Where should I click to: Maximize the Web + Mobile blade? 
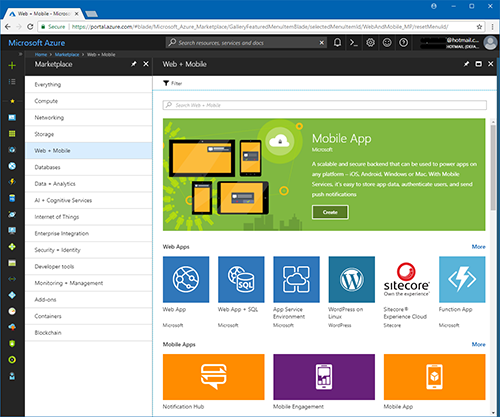478,64
